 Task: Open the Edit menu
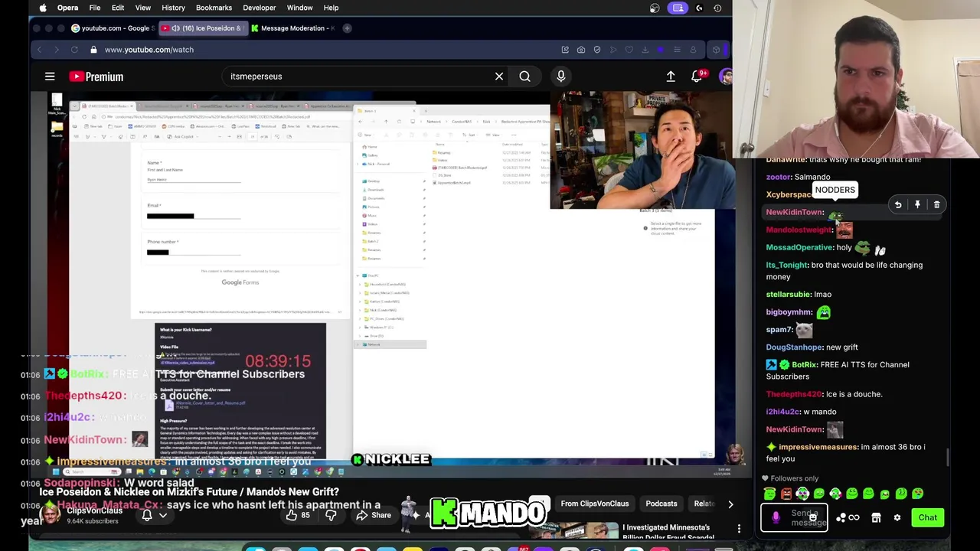(x=118, y=8)
